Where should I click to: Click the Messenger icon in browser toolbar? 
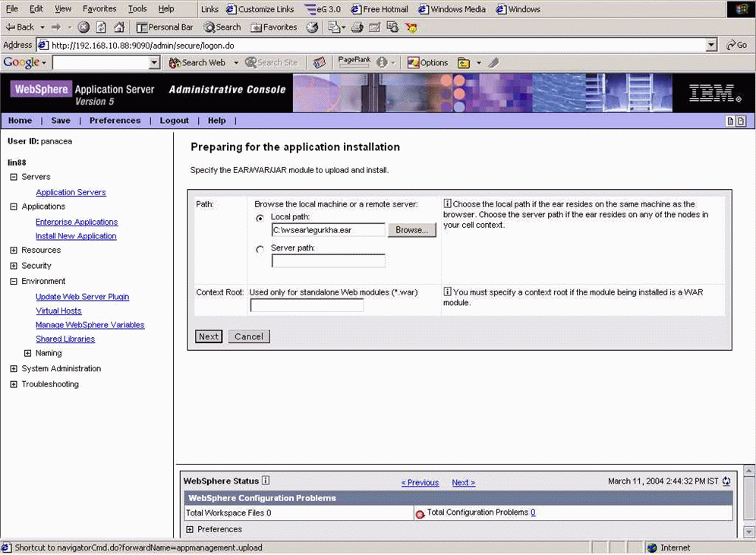pos(411,27)
